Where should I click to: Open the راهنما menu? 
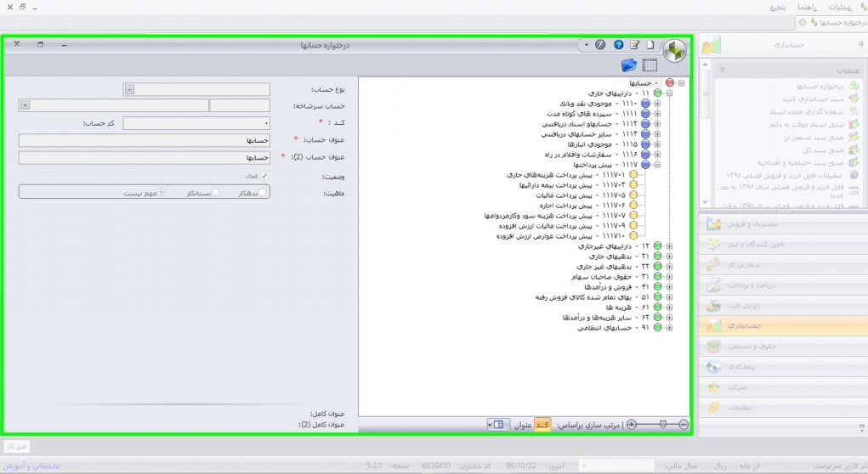[807, 7]
